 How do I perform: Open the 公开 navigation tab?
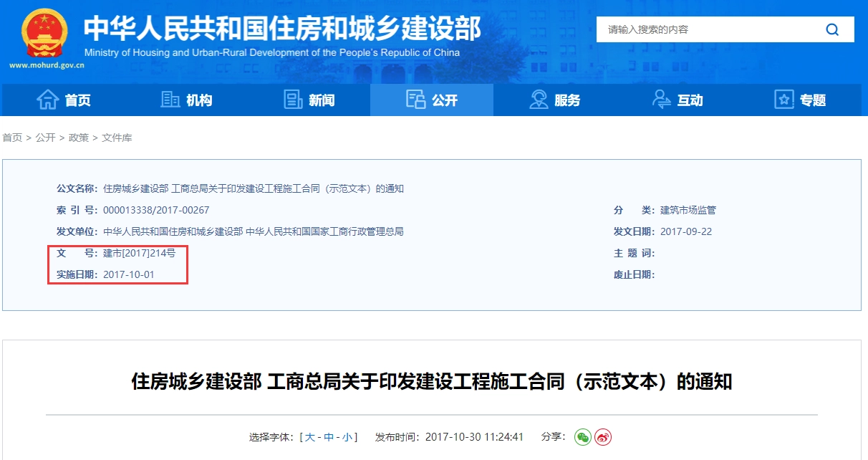pyautogui.click(x=432, y=100)
